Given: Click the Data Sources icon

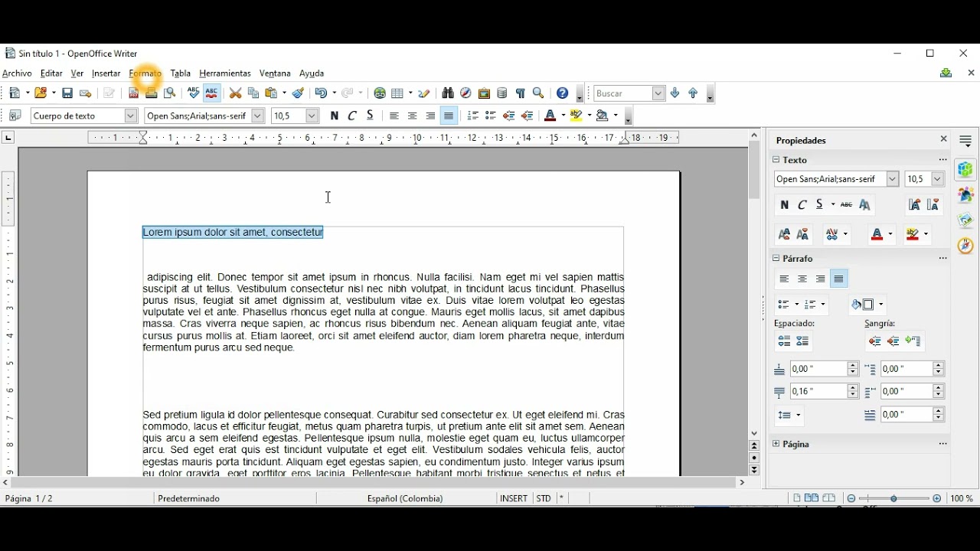Looking at the screenshot, I should pos(503,93).
